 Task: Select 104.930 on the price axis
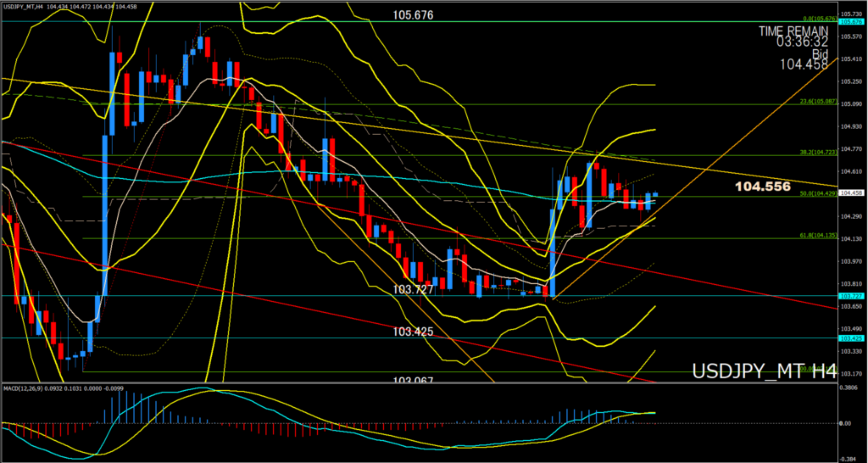(x=849, y=126)
